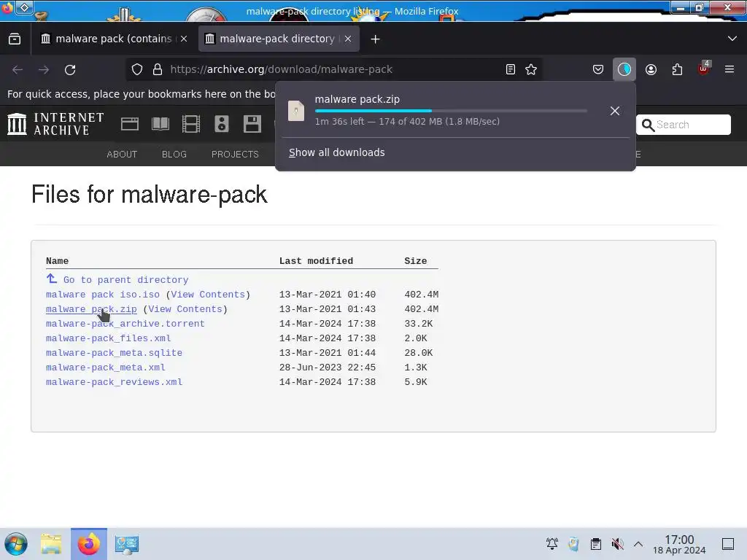Bookmark this page with star icon
Viewport: 747px width, 560px height.
(531, 69)
